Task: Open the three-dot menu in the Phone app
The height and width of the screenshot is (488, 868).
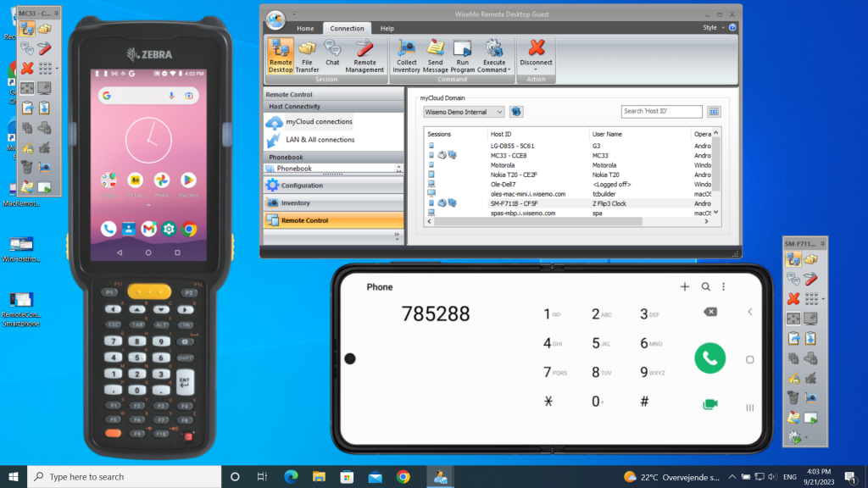Action: coord(723,287)
